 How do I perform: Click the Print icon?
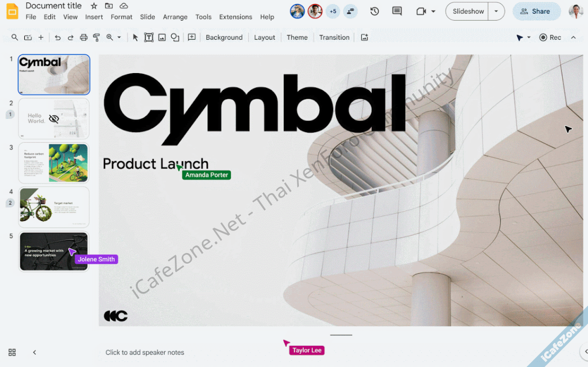coord(84,37)
